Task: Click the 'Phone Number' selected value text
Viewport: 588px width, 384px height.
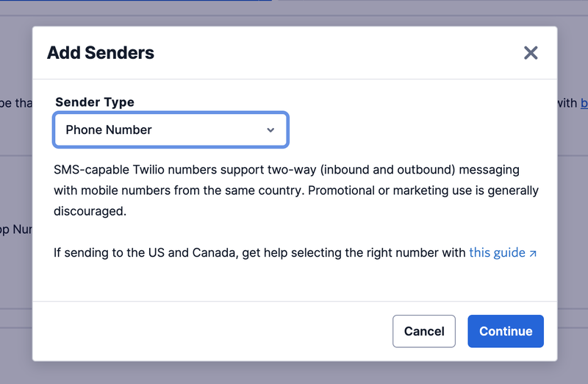Action: (x=109, y=130)
